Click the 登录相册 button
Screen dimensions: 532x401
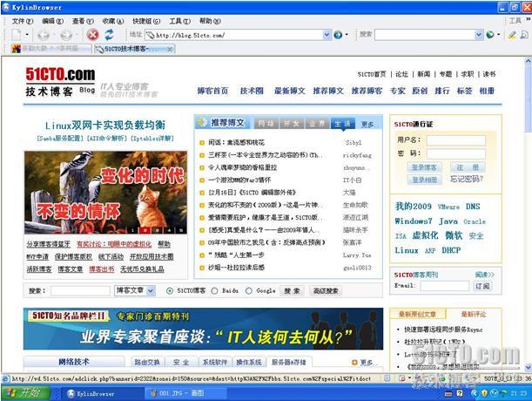tap(424, 180)
